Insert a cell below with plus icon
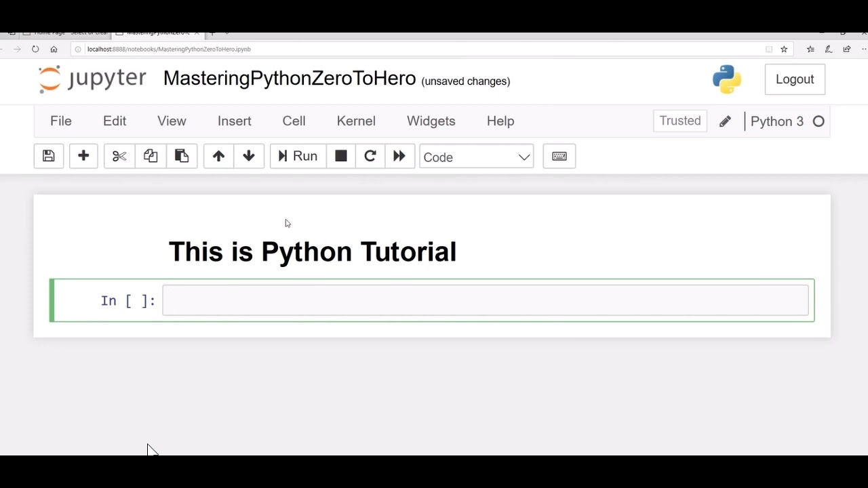 point(83,157)
